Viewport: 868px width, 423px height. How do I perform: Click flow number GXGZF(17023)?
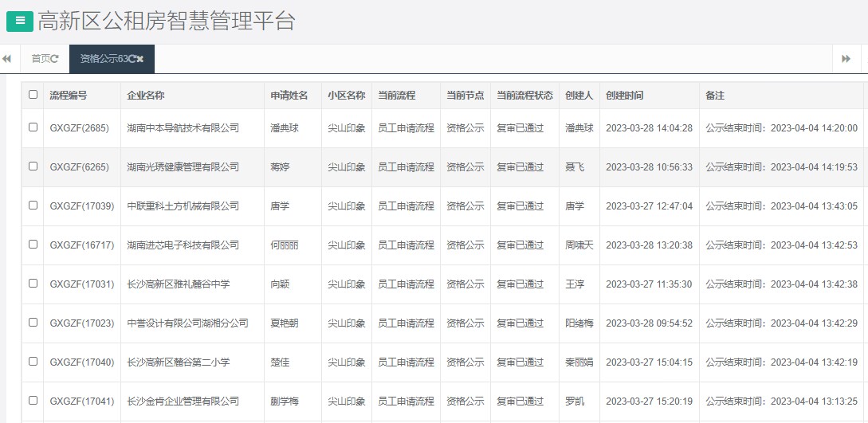(82, 323)
